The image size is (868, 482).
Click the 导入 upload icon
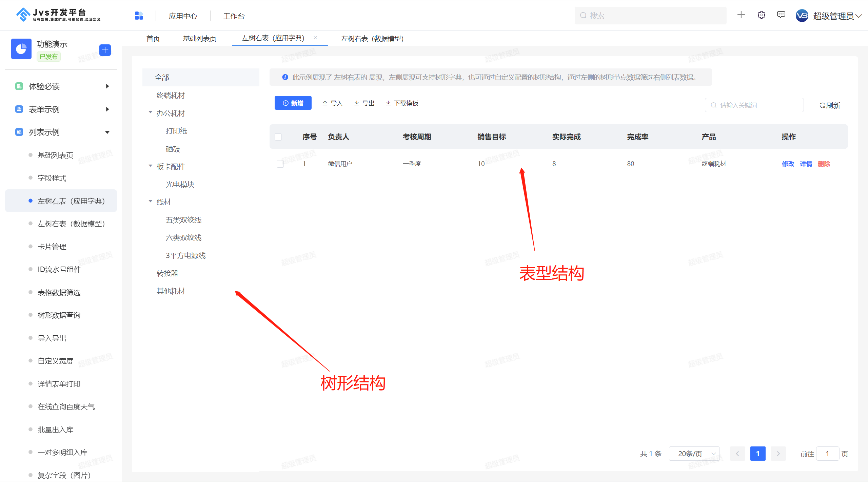point(325,103)
